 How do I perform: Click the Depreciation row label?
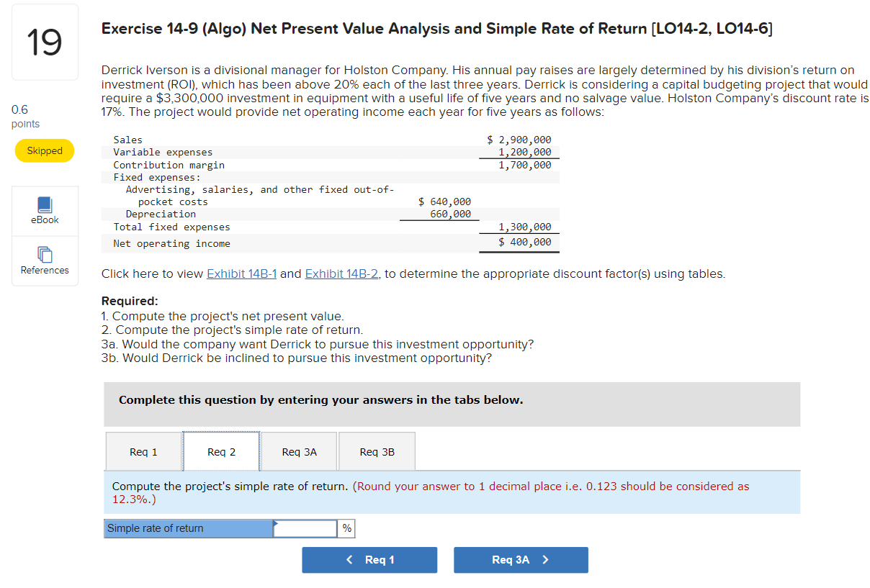[161, 214]
